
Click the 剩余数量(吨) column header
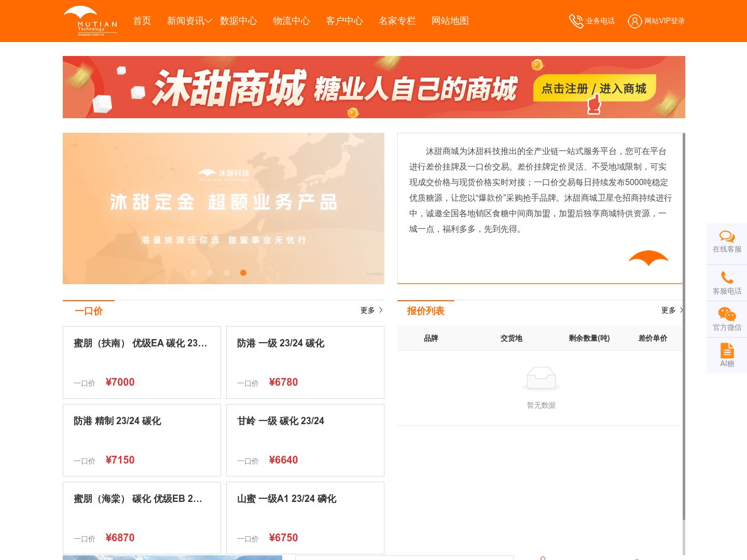[x=589, y=338]
